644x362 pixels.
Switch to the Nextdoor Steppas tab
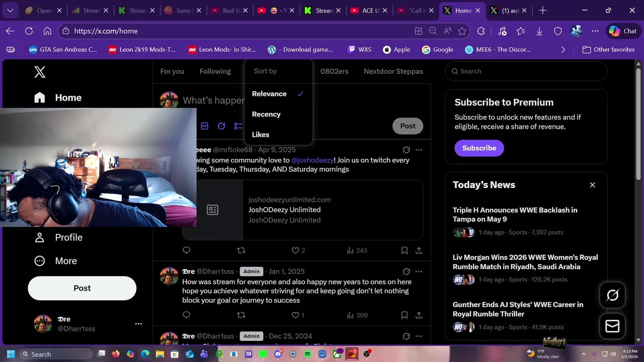click(393, 71)
